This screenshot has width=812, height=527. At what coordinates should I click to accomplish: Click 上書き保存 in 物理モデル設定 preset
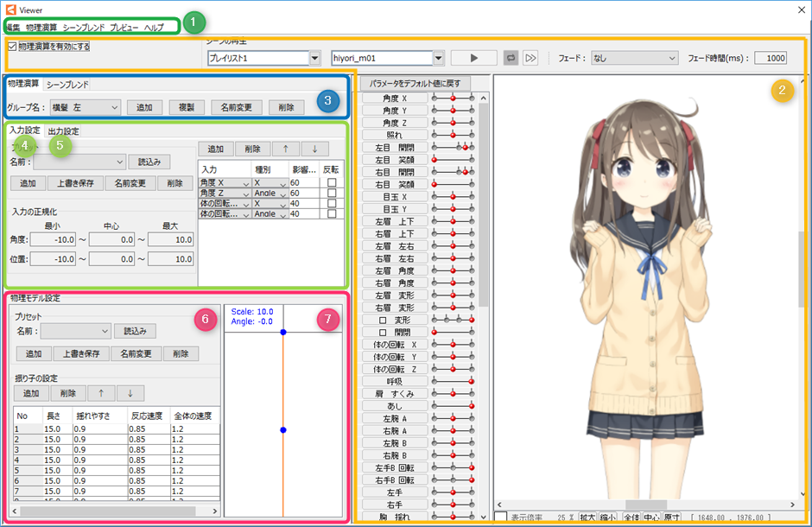pos(81,354)
